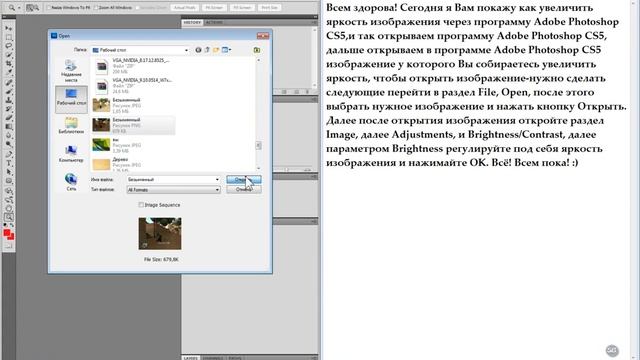640x360 pixels.
Task: Open Libraries in the Open dialog sidebar
Action: (71, 126)
